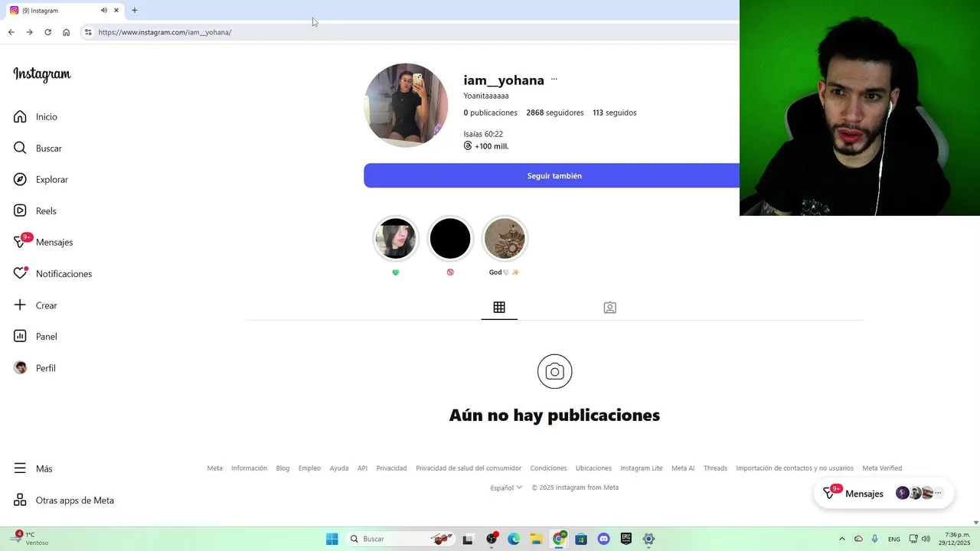The height and width of the screenshot is (551, 980).
Task: Close the Instagram browser tab
Action: coord(116,10)
